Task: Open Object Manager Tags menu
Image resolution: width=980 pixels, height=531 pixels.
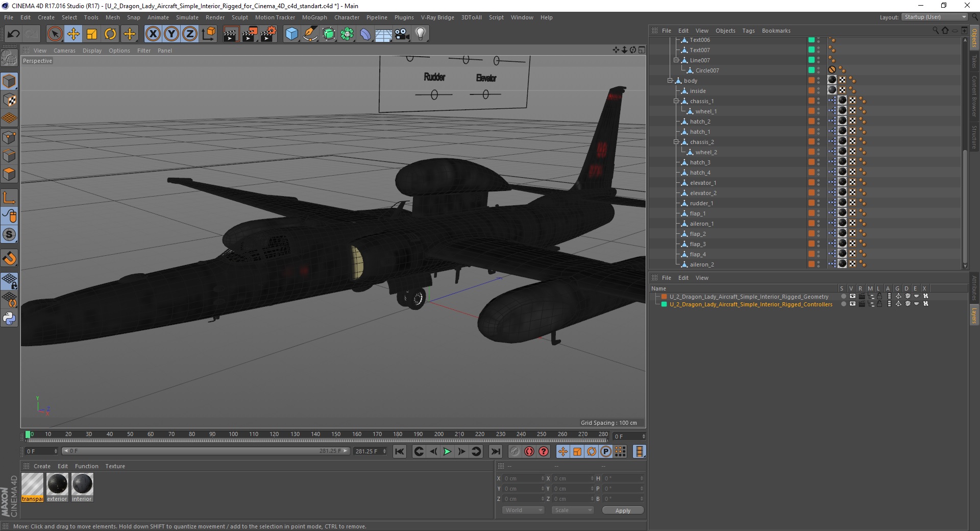Action: tap(748, 31)
